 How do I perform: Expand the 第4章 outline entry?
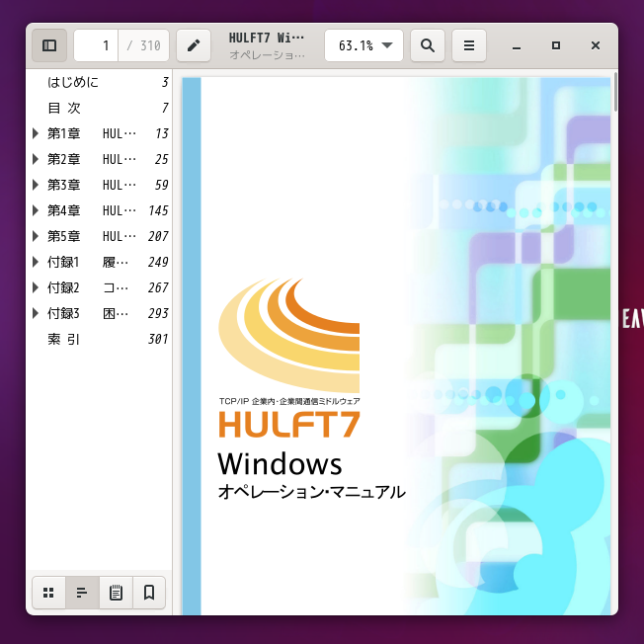click(x=36, y=210)
